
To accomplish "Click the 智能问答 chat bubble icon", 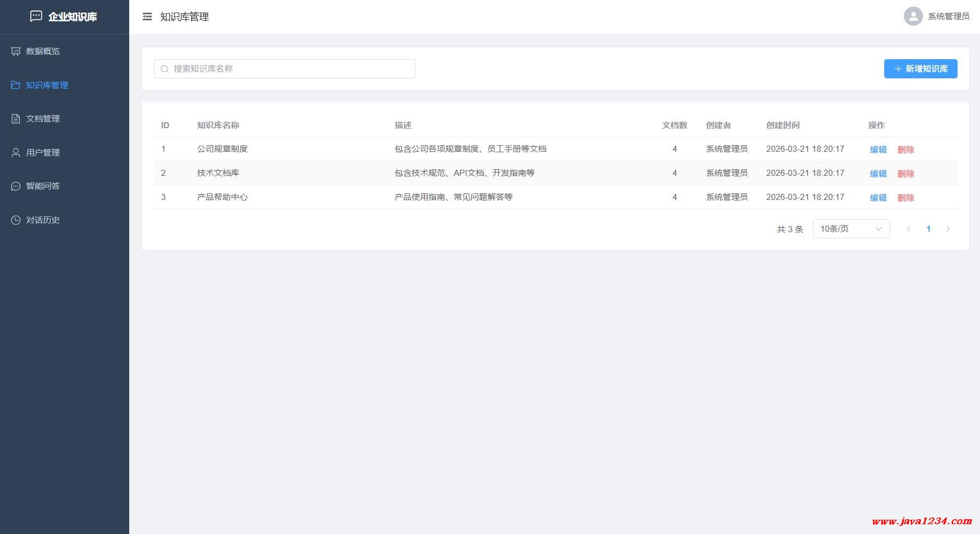I will pyautogui.click(x=16, y=186).
